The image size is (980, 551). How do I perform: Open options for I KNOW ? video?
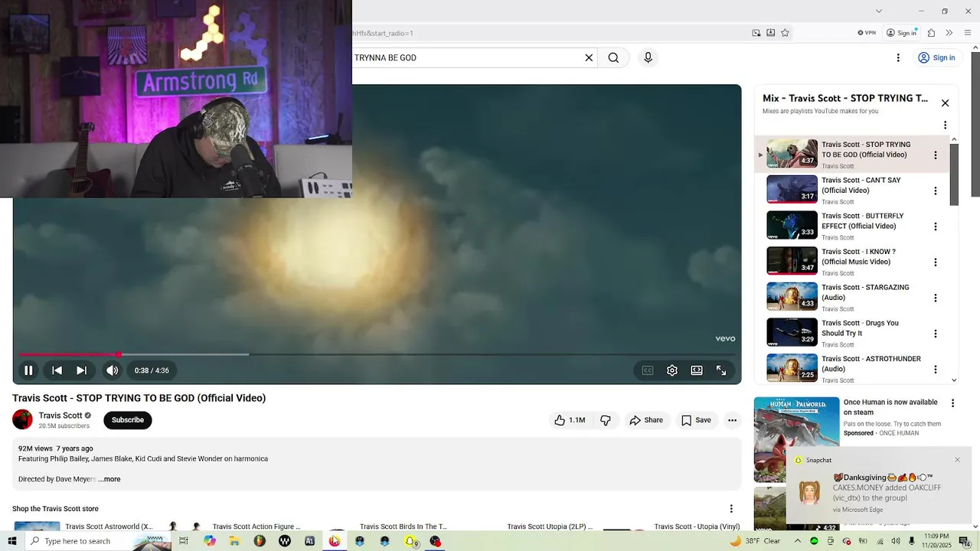tap(935, 262)
